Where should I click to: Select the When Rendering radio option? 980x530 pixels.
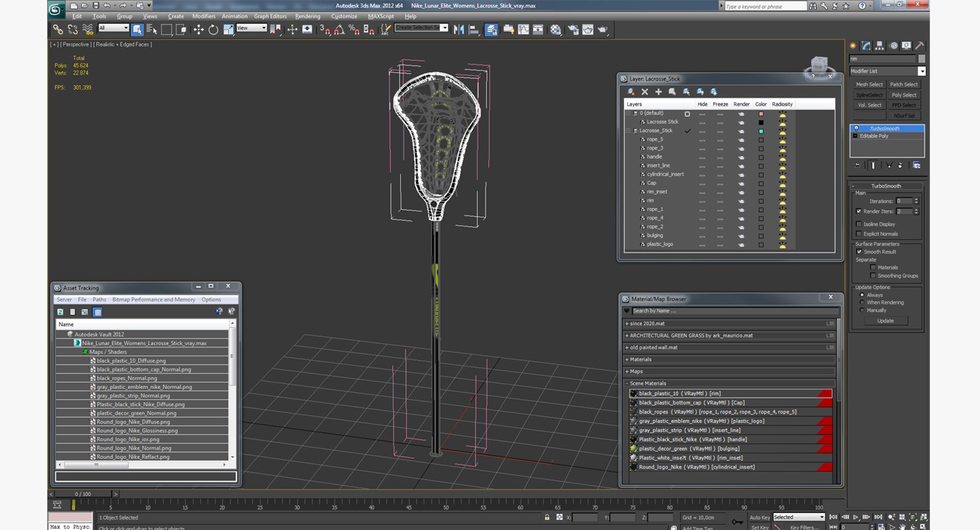[x=862, y=302]
